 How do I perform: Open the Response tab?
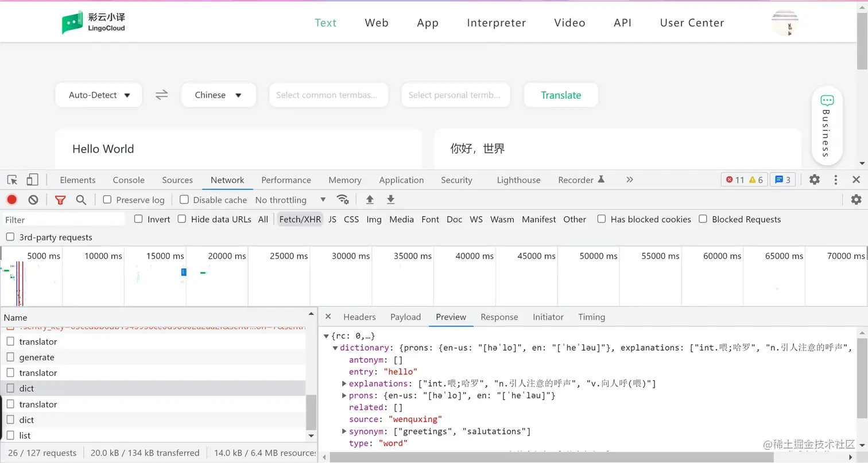[x=499, y=317]
